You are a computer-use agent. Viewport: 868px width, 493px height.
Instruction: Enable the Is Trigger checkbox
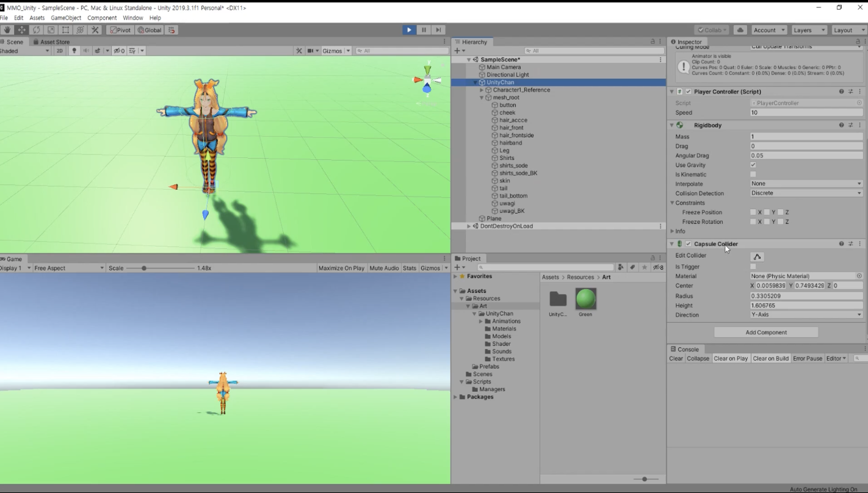753,267
